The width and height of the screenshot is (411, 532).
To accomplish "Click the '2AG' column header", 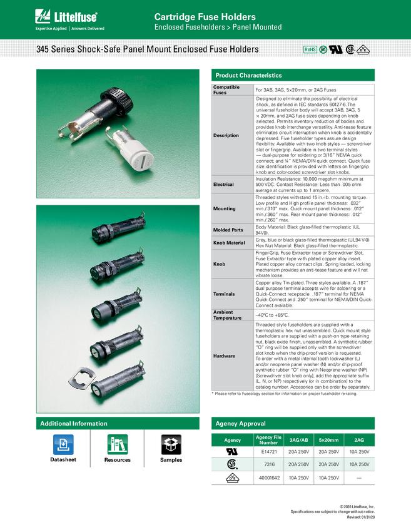I will coord(359,440).
